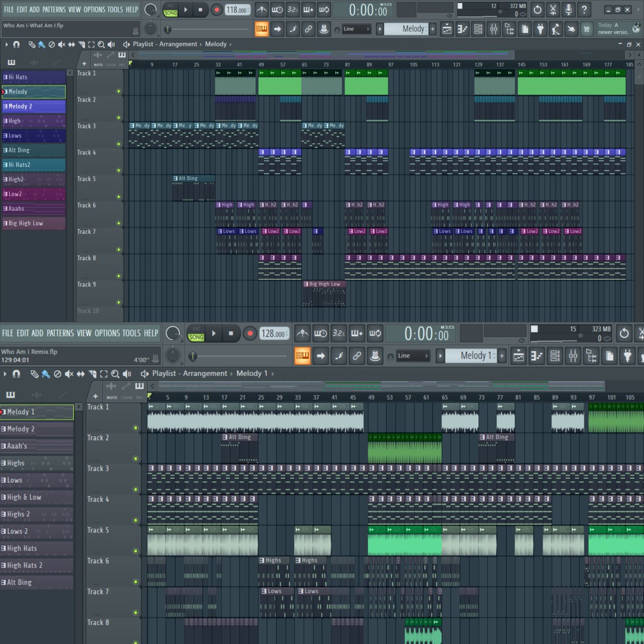Click the arrow left of the Melody 1 pattern selector
The height and width of the screenshot is (644, 644).
coord(440,355)
